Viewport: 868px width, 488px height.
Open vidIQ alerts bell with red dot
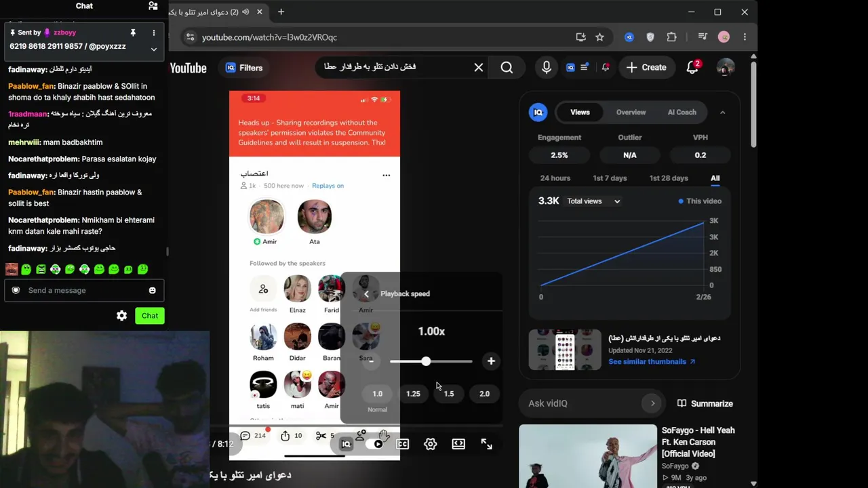pyautogui.click(x=605, y=67)
